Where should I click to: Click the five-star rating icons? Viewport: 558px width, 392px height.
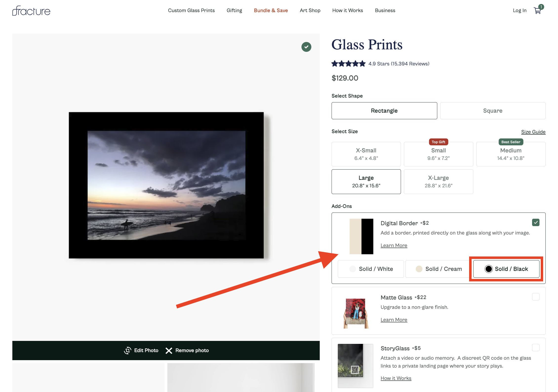coord(348,64)
